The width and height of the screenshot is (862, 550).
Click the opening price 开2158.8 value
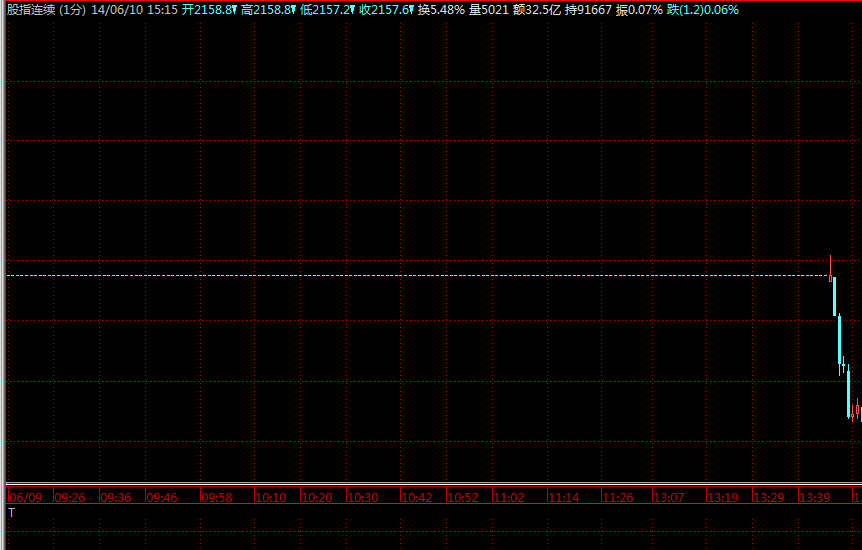pos(209,9)
